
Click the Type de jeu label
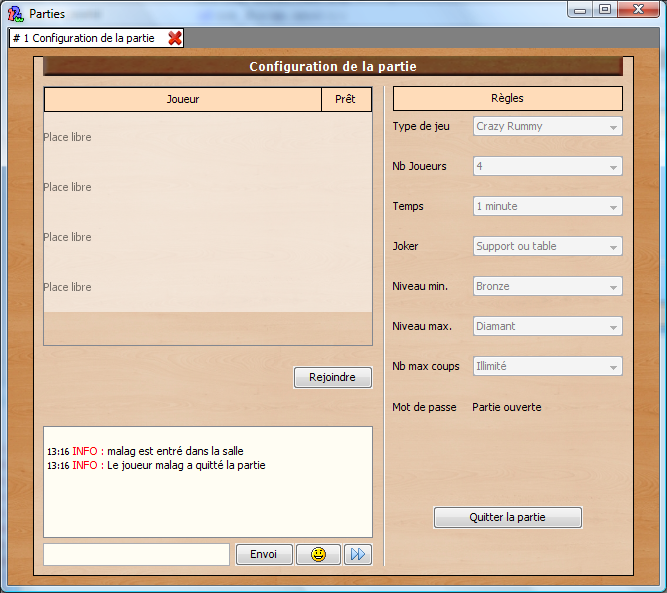pos(421,126)
